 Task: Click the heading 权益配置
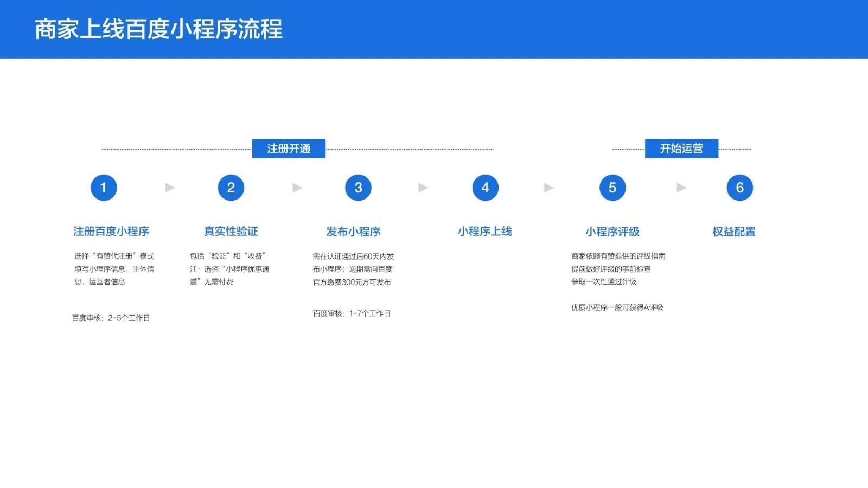(x=734, y=232)
